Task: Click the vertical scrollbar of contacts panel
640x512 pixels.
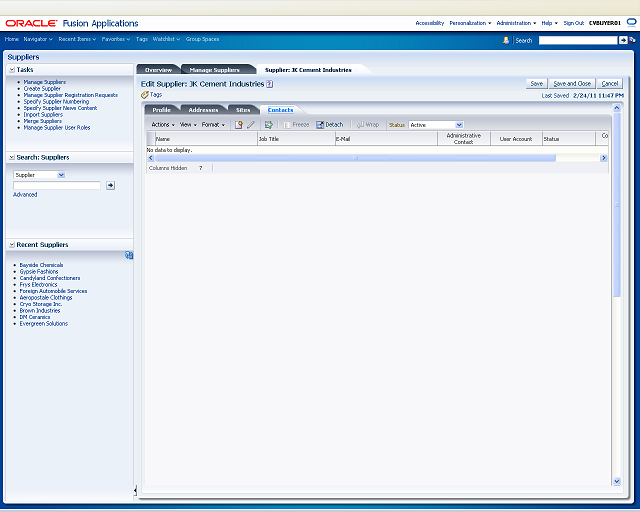Action: coord(617,204)
